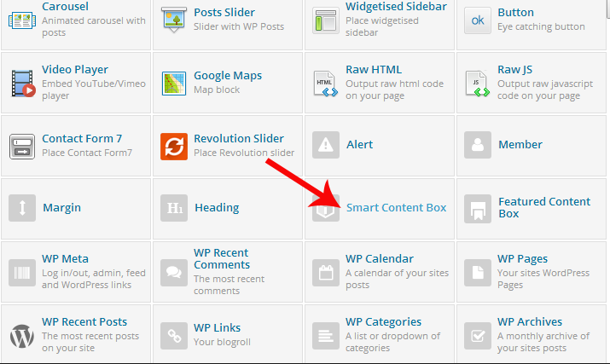The height and width of the screenshot is (364, 610).
Task: Click the Revolution Slider orange icon
Action: [174, 146]
